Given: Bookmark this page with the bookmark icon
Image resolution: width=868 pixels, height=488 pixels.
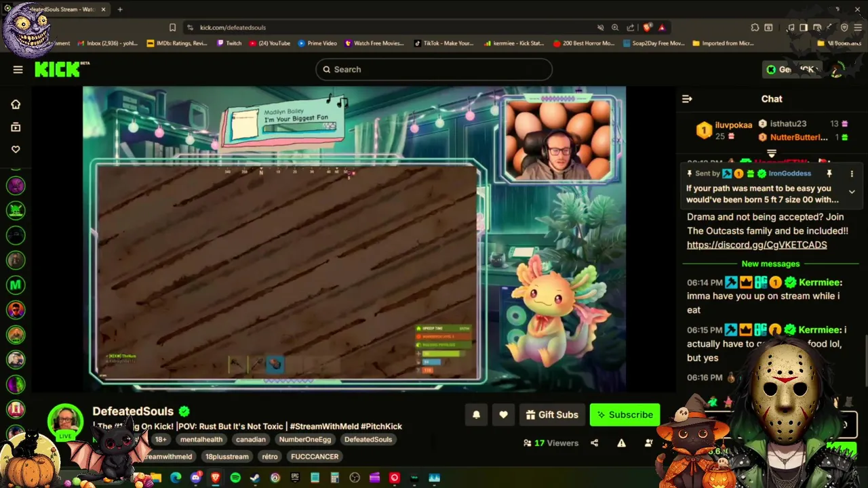Looking at the screenshot, I should point(172,28).
